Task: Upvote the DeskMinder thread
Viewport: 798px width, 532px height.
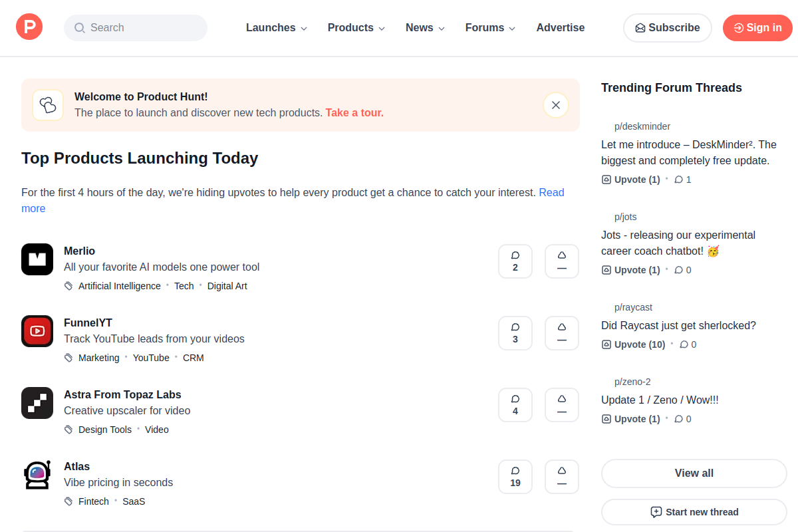Action: pos(631,180)
